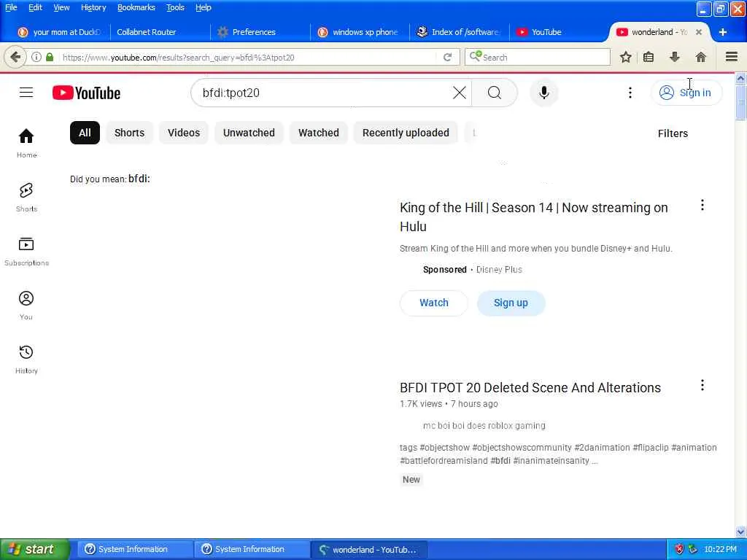Switch to first System Information taskbar window
This screenshot has height=560, width=747.
coord(134,549)
